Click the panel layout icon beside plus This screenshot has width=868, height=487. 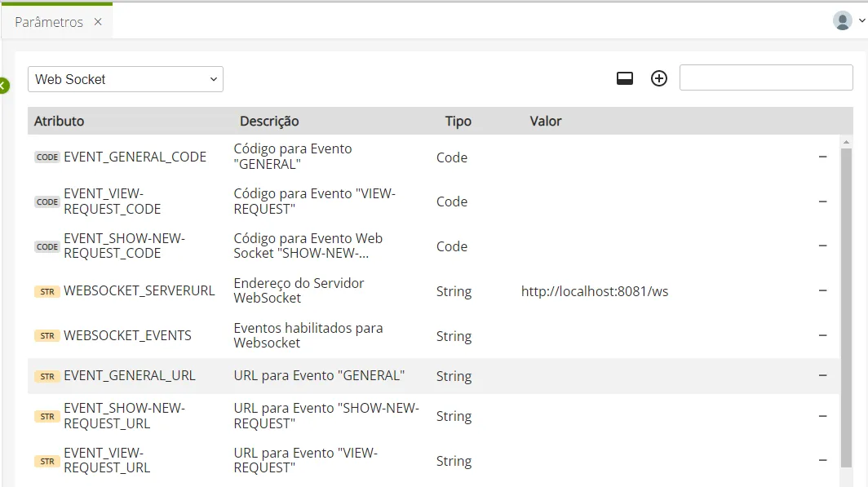pyautogui.click(x=624, y=78)
